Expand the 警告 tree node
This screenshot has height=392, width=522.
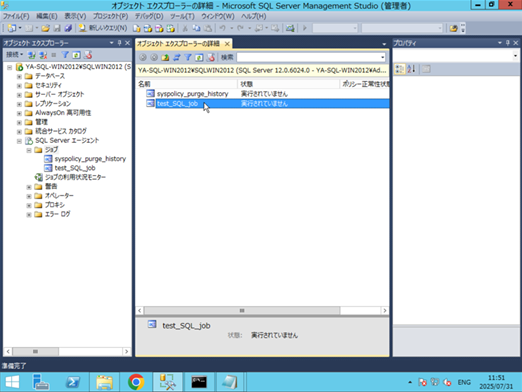click(29, 187)
